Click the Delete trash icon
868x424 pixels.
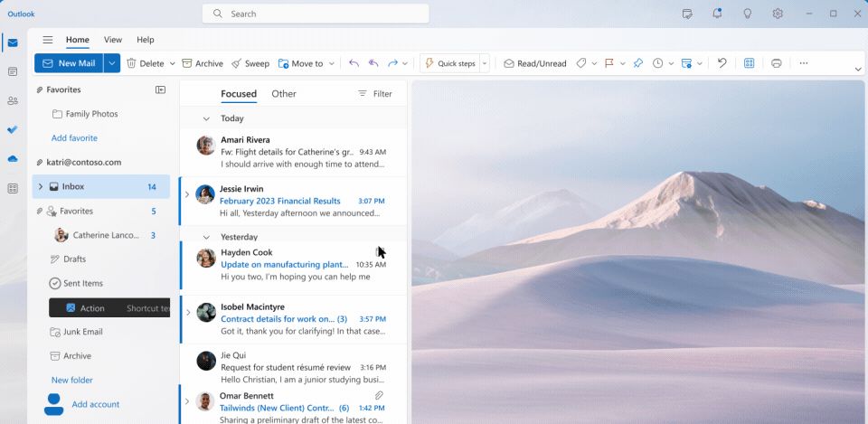coord(131,63)
